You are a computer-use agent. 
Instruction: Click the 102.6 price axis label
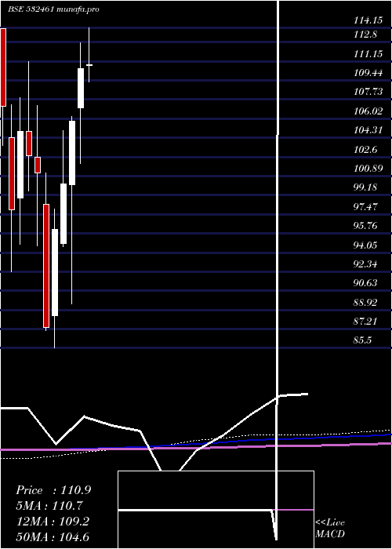pos(365,150)
